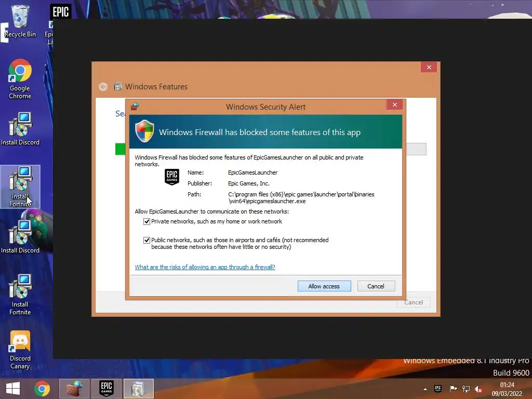This screenshot has width=532, height=399.
Task: Click the muted volume tray icon
Action: coord(478,389)
